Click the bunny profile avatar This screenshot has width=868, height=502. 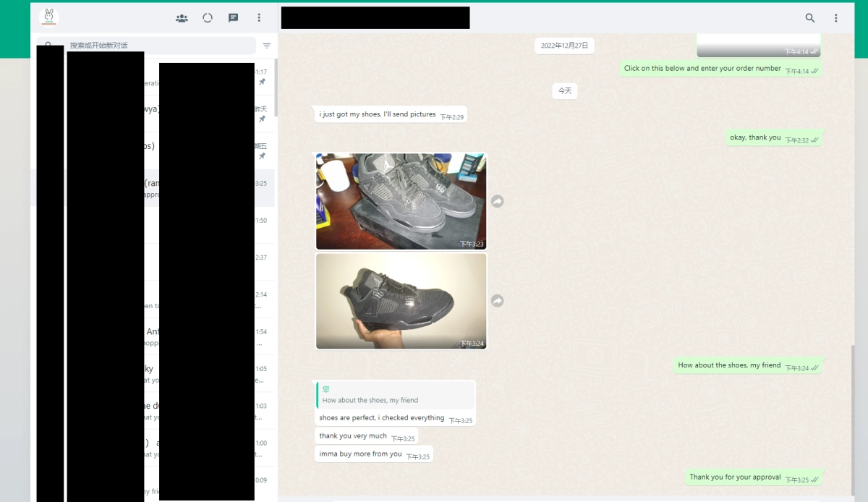[48, 17]
